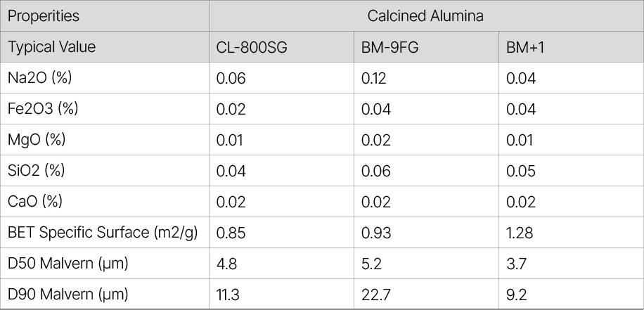This screenshot has width=644, height=310.
Task: Select the 1.28 BET surface value
Action: click(520, 233)
